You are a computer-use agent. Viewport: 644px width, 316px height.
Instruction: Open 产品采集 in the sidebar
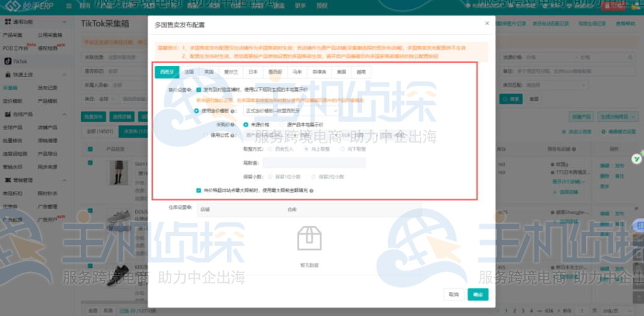[13, 35]
